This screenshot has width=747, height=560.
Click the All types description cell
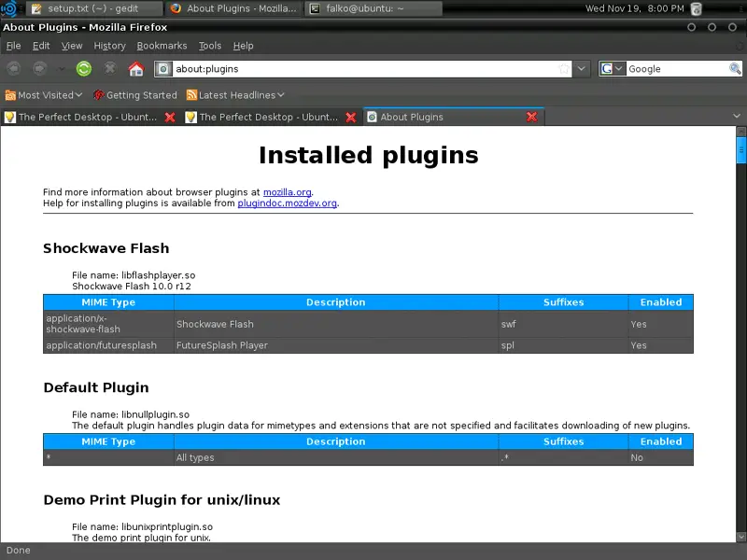pyautogui.click(x=336, y=457)
